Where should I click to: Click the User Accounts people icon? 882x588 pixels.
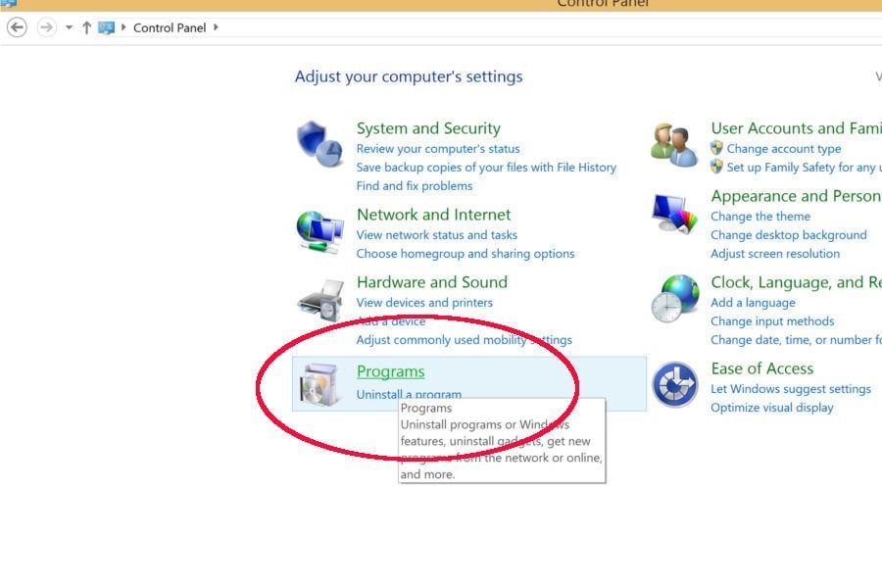click(x=673, y=145)
